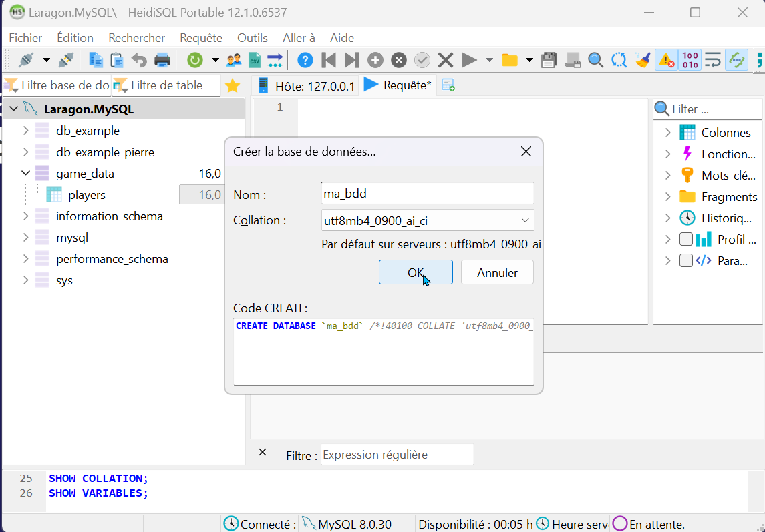Toggle the Profil checkbox in helper panel
This screenshot has height=532, width=765.
685,239
